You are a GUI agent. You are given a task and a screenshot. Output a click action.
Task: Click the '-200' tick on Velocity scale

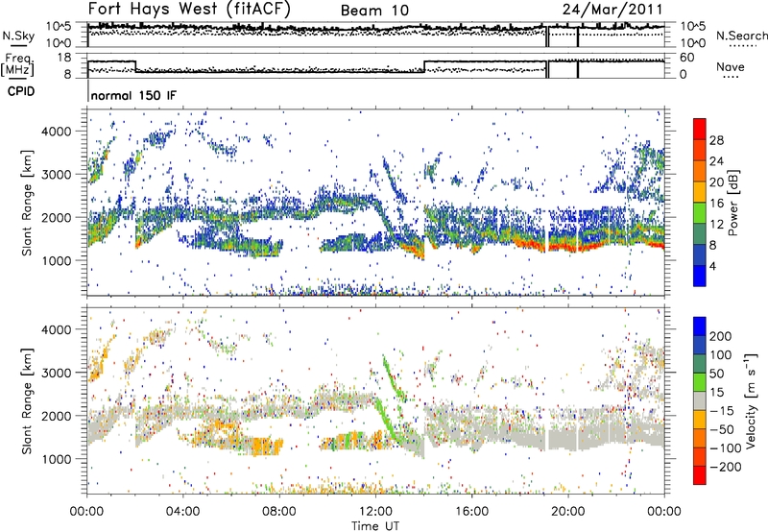[726, 467]
